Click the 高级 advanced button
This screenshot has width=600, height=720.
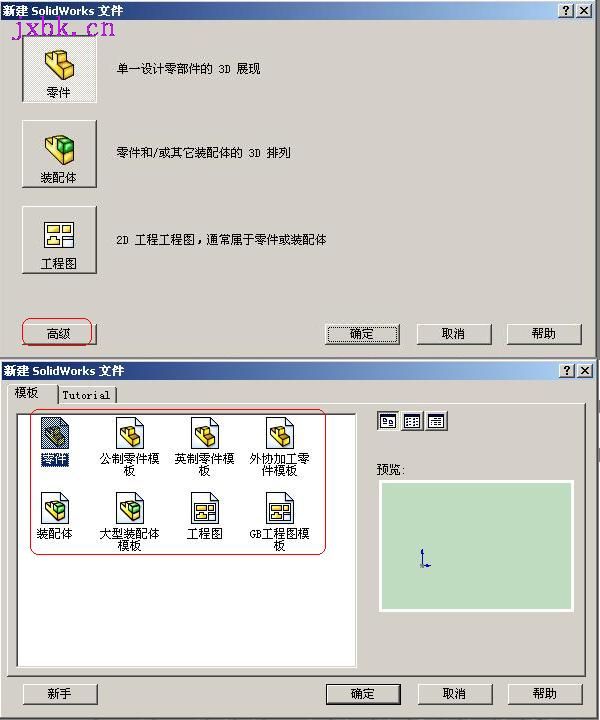tap(59, 334)
